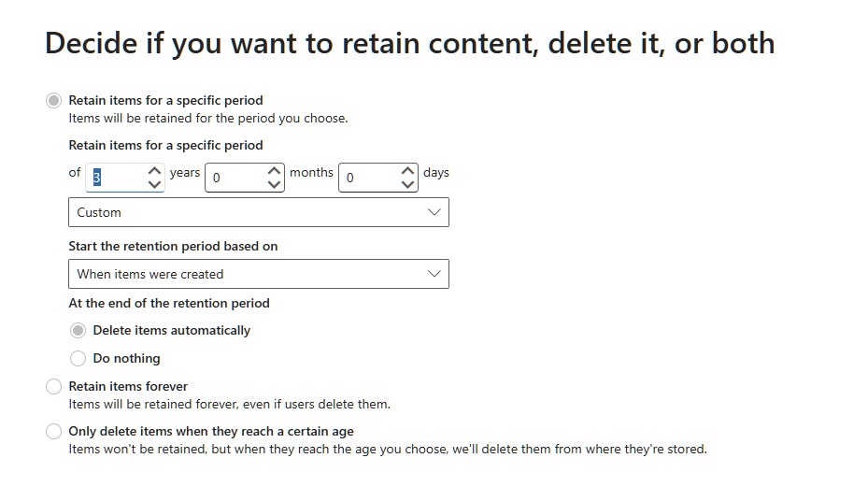Viewport: 868px width, 501px height.
Task: Click the Retain items forever label
Action: pyautogui.click(x=128, y=386)
